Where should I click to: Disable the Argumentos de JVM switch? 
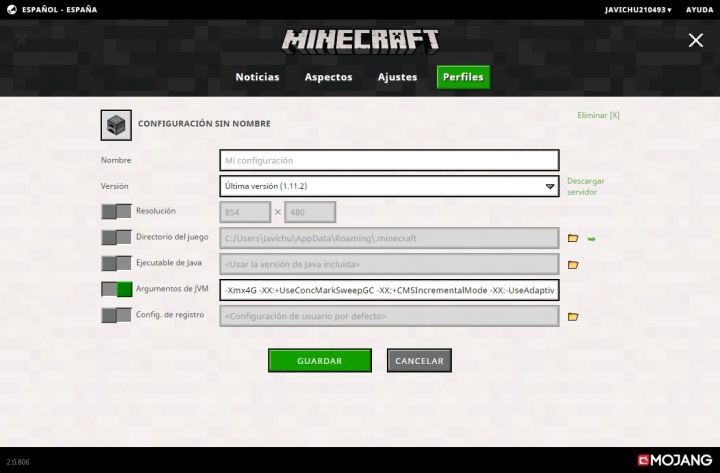[117, 289]
